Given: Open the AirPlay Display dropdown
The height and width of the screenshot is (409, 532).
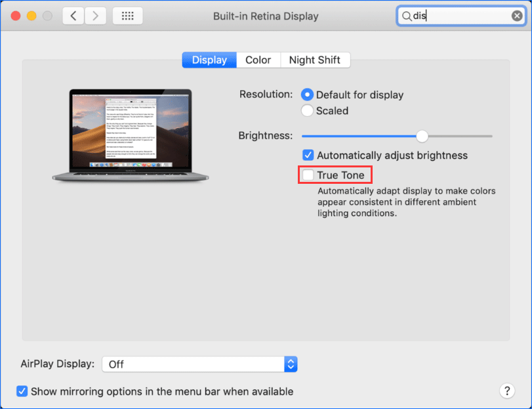Looking at the screenshot, I should 197,363.
